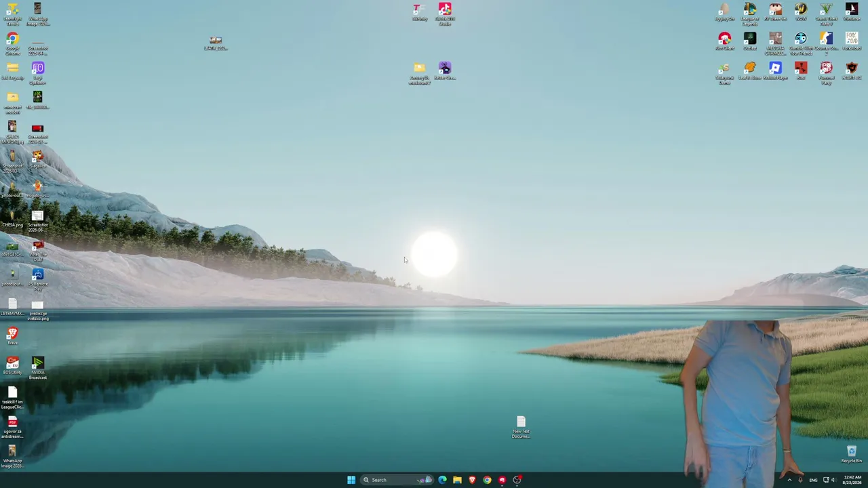Select the League of Legends desktop shortcut

749,14
